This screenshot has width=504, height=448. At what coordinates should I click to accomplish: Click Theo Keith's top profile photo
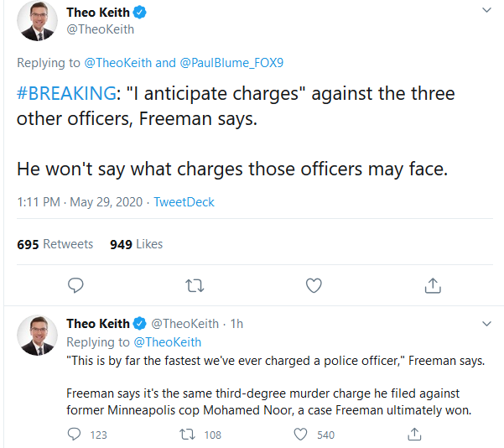click(38, 21)
